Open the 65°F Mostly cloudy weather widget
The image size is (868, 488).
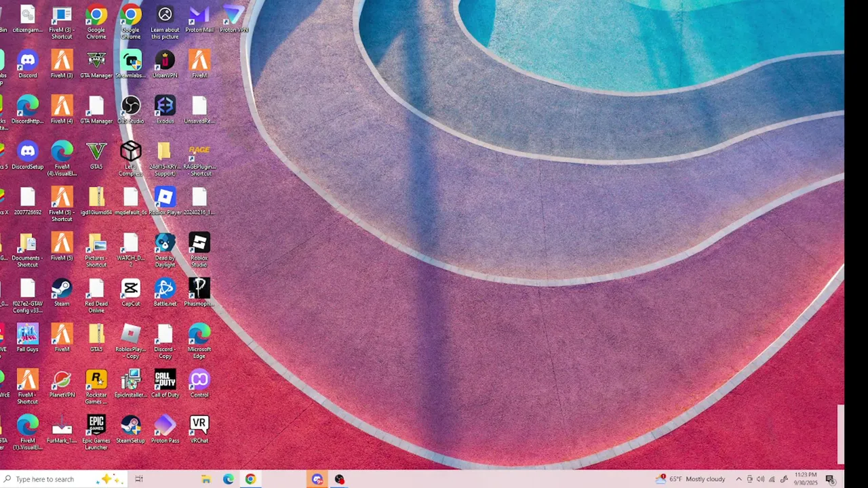click(691, 479)
